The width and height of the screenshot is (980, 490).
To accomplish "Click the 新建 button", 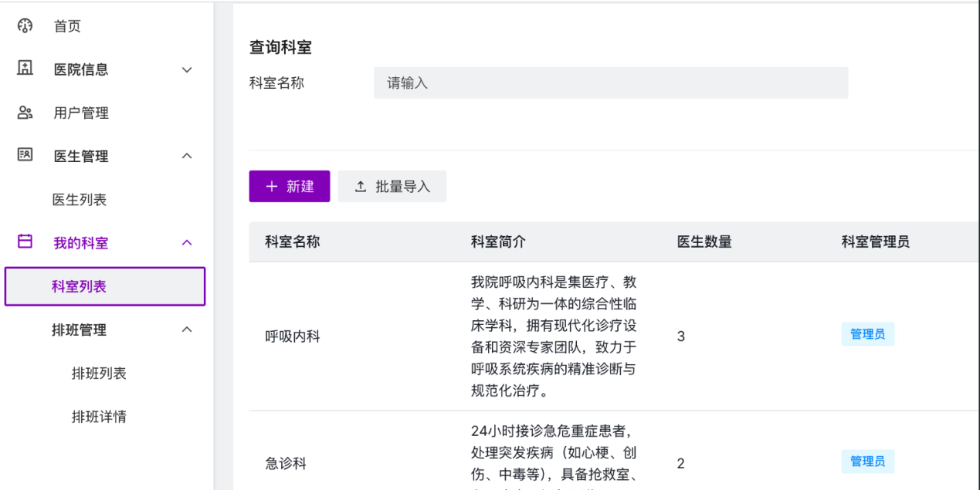I will [x=290, y=187].
